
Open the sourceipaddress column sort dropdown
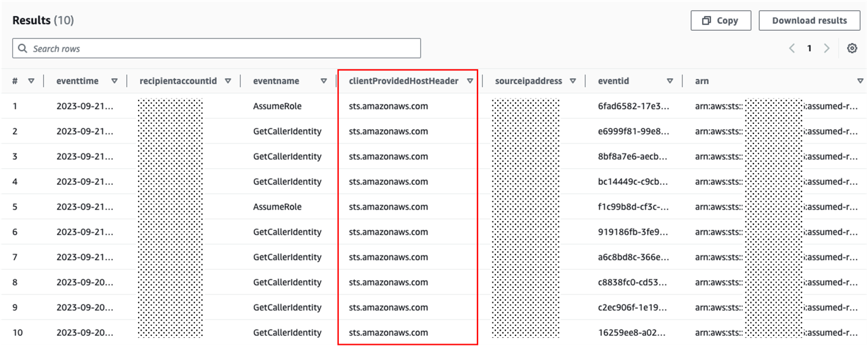[x=573, y=81]
